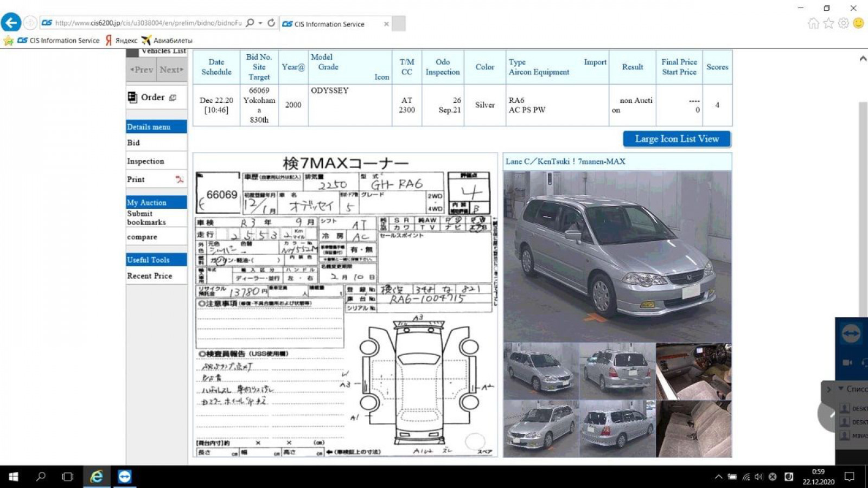868x488 pixels.
Task: Click the volume speaker tray icon
Action: click(x=759, y=477)
